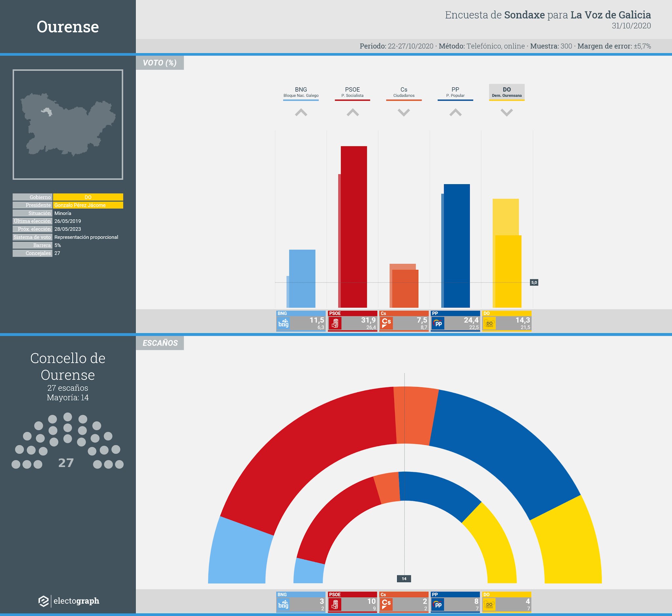The image size is (672, 616).
Task: Click the down chevron under DO
Action: (507, 113)
